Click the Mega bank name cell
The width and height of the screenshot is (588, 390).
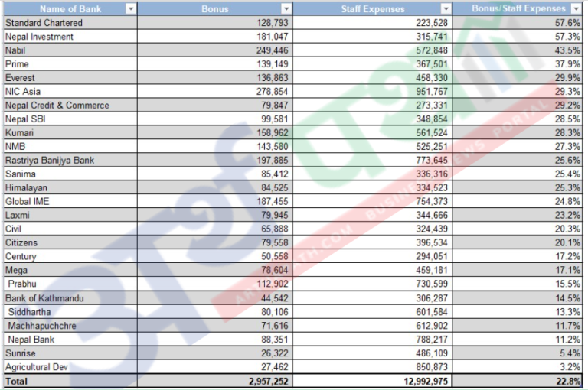click(70, 270)
